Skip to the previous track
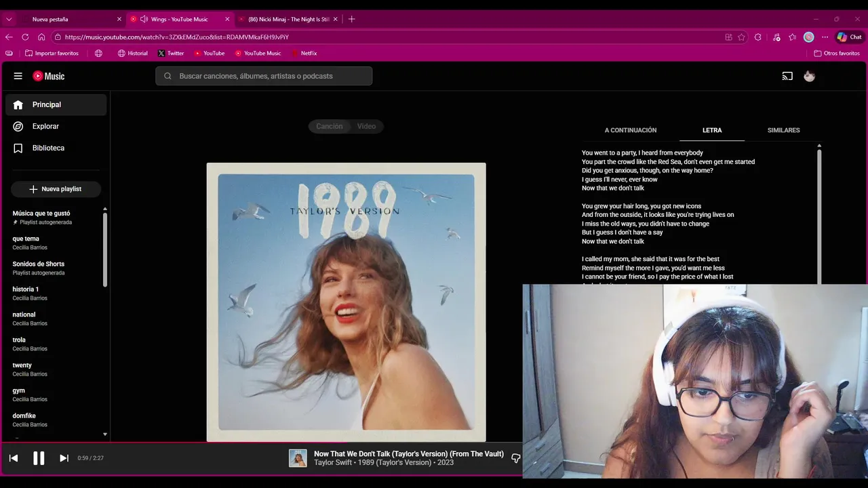This screenshot has height=488, width=868. point(14,458)
